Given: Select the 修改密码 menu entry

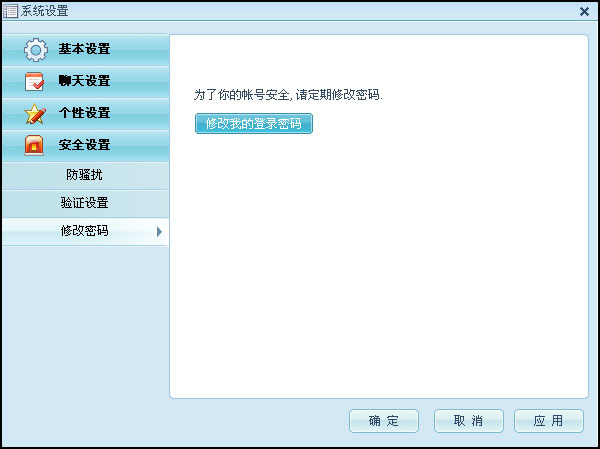Looking at the screenshot, I should tap(84, 231).
